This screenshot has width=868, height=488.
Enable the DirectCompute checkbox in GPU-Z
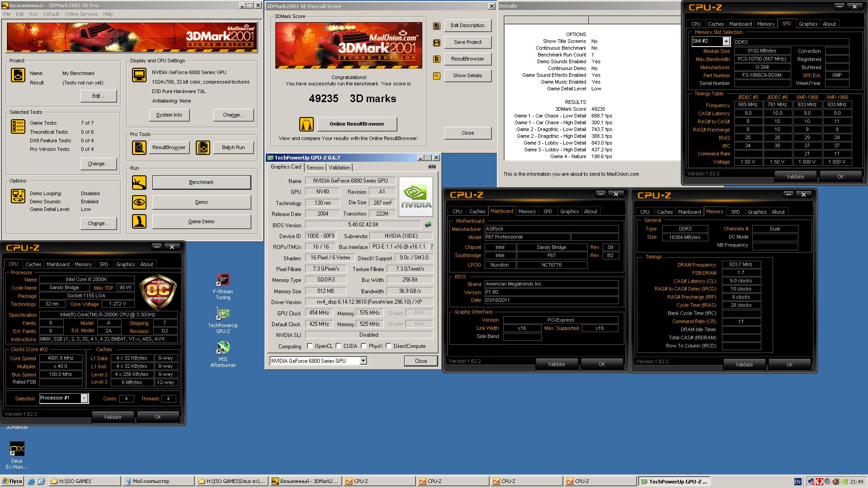pyautogui.click(x=388, y=346)
